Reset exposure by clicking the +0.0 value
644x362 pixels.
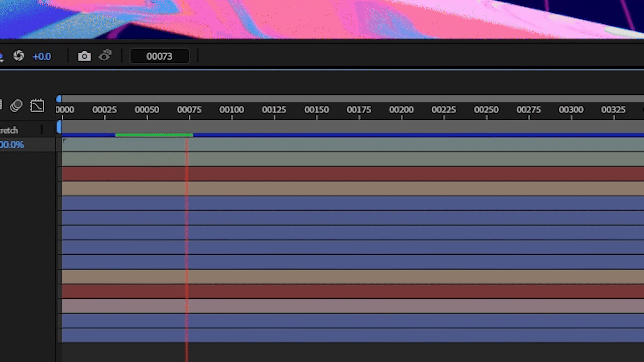(42, 56)
